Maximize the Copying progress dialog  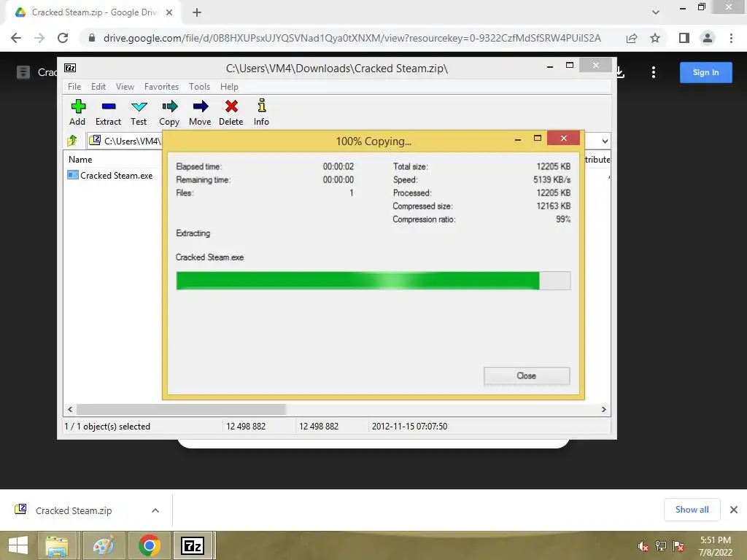538,138
